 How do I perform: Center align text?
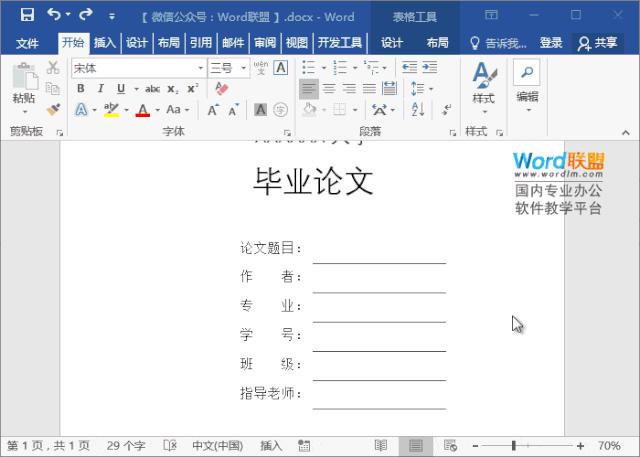click(x=329, y=89)
